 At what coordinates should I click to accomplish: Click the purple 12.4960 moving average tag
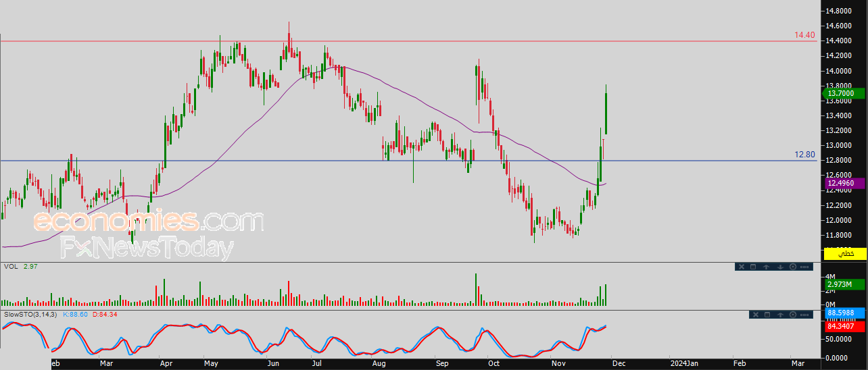[844, 183]
